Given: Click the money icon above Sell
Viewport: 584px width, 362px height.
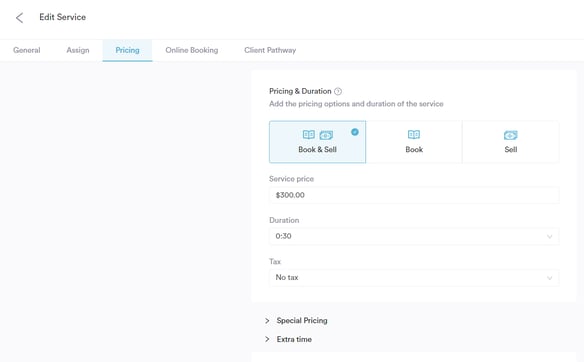Looking at the screenshot, I should [511, 135].
